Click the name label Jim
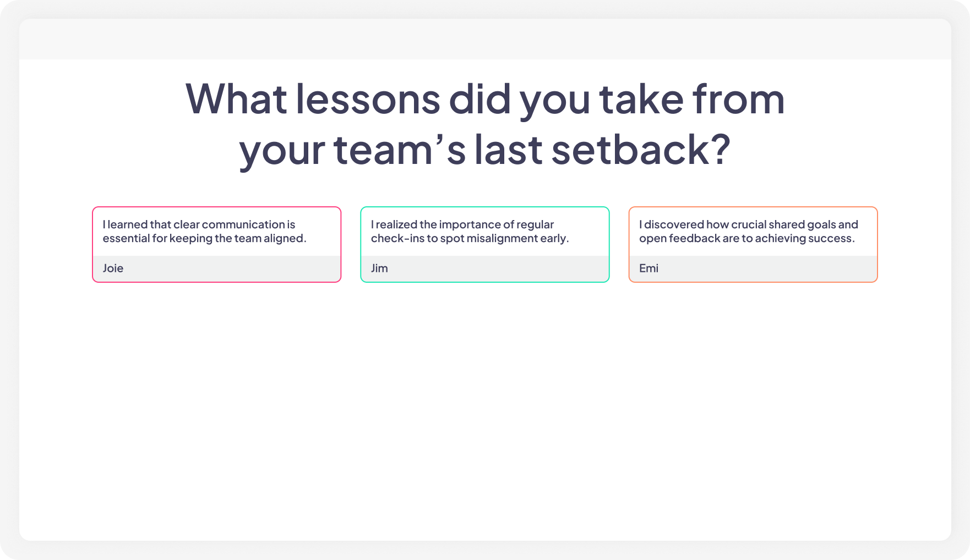The height and width of the screenshot is (560, 970). [x=380, y=268]
